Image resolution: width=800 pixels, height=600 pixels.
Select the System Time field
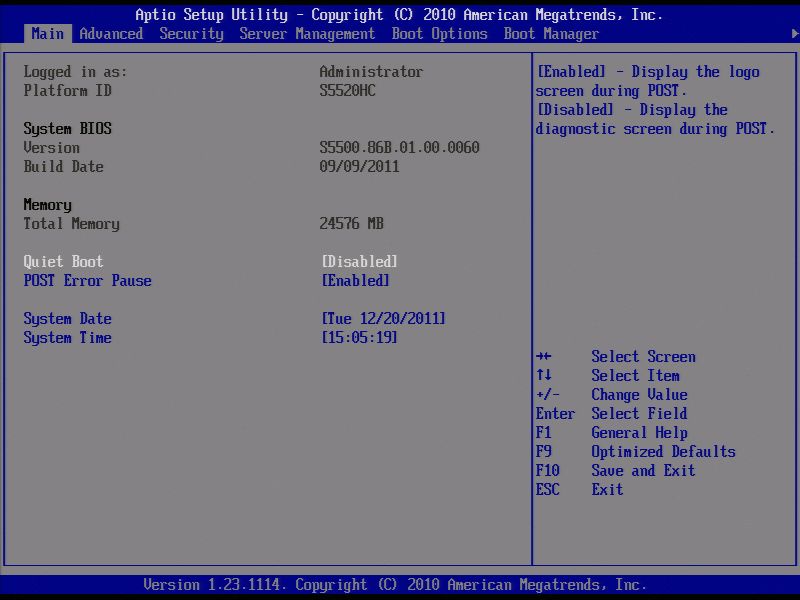[67, 338]
